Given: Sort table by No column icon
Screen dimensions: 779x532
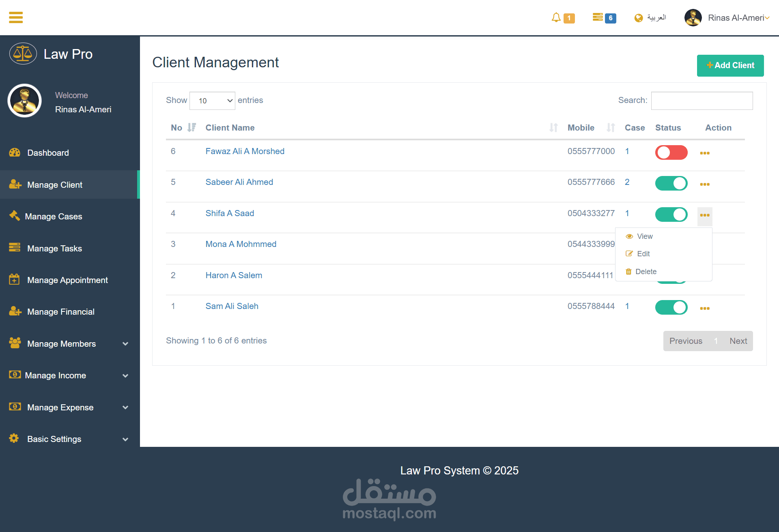Looking at the screenshot, I should 192,128.
